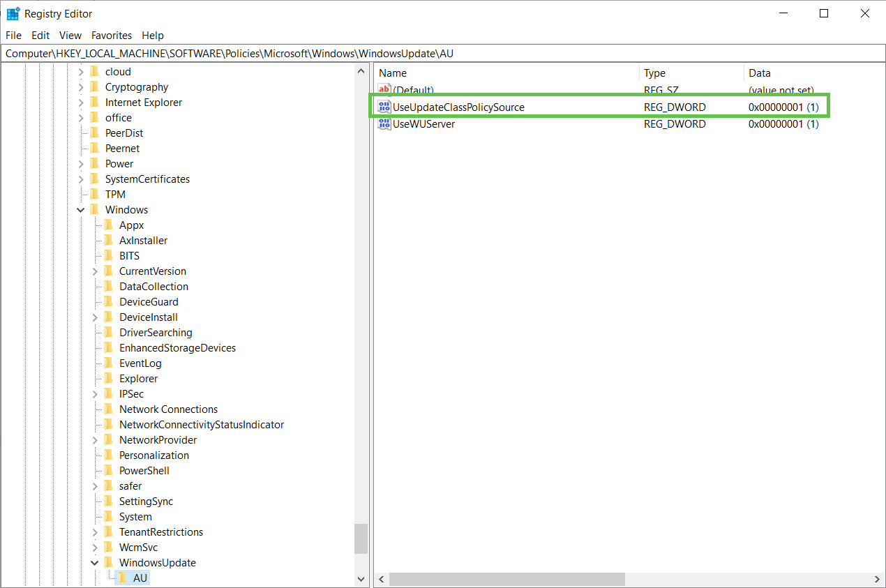Click tree pane scrollbar down arrow
Screen dimensions: 886x588
tap(361, 579)
